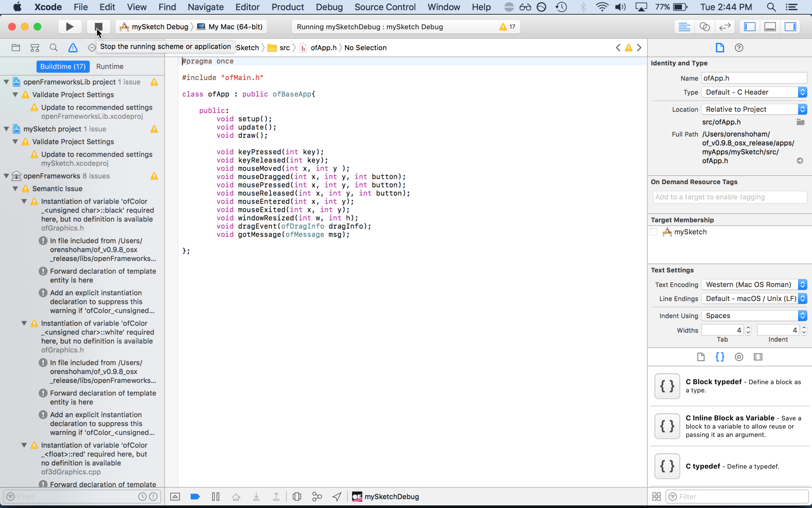Open Debug Memory Graph button
The image size is (812, 508).
(317, 497)
